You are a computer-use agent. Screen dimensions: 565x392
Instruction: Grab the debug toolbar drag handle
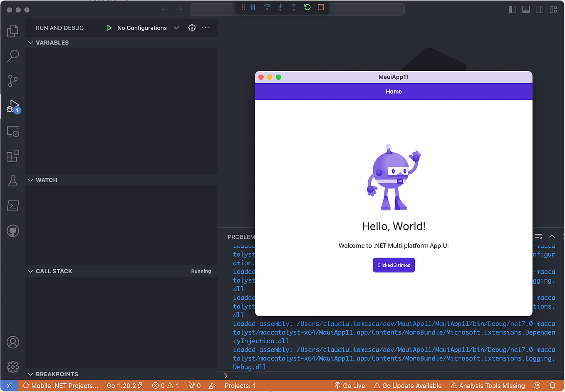pos(243,7)
